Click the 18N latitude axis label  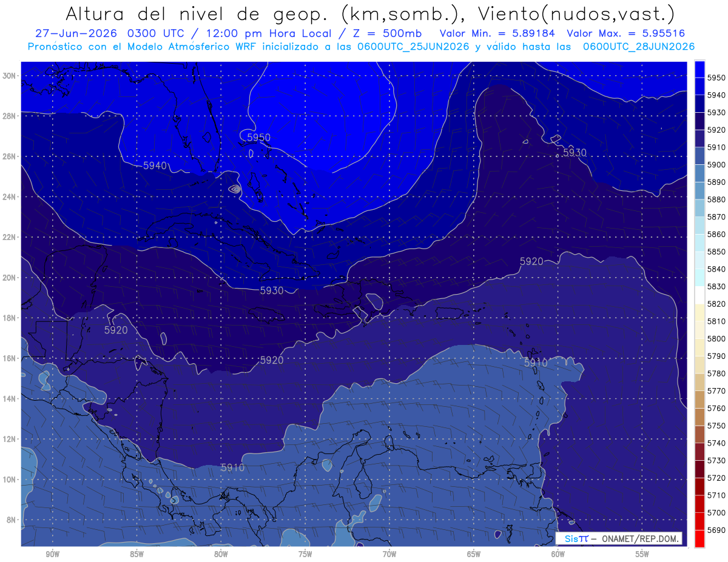(x=10, y=318)
